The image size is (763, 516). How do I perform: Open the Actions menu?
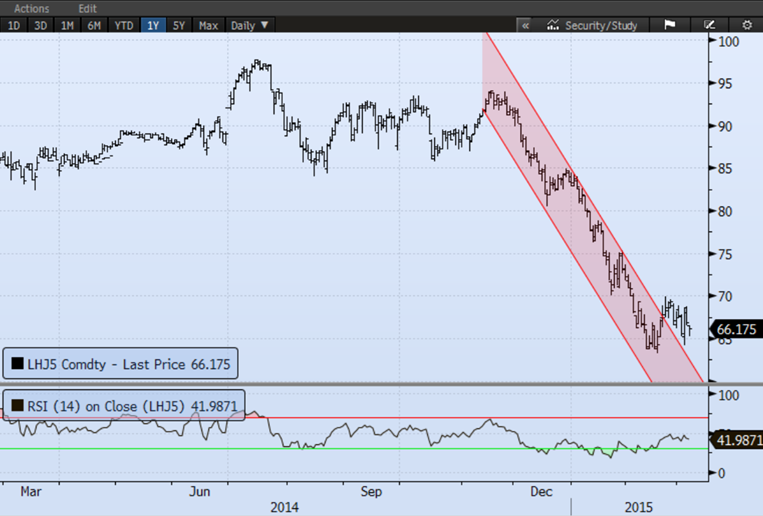31,8
